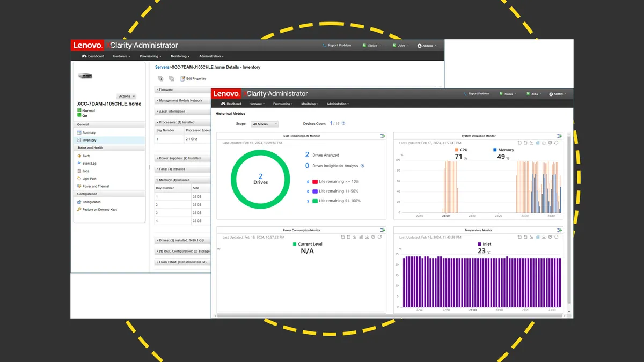Click green Life remaining 51-100% swatch
This screenshot has height=362, width=644.
pyautogui.click(x=315, y=201)
